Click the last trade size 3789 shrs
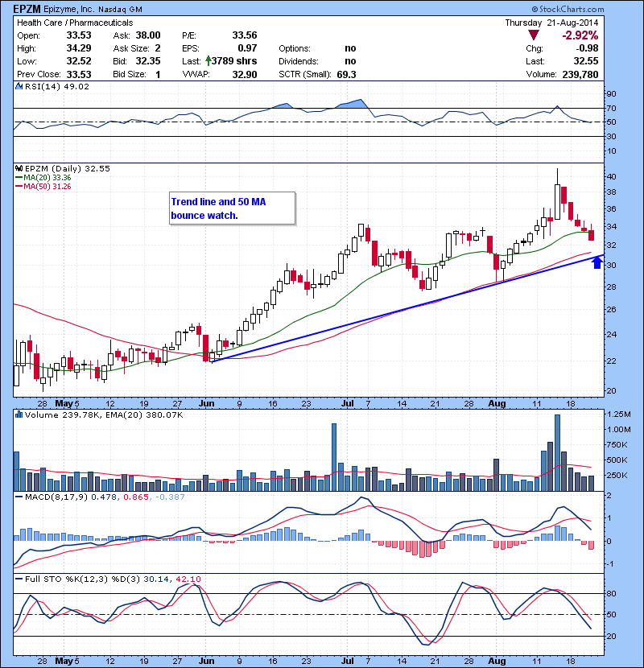644x668 pixels. [x=234, y=61]
